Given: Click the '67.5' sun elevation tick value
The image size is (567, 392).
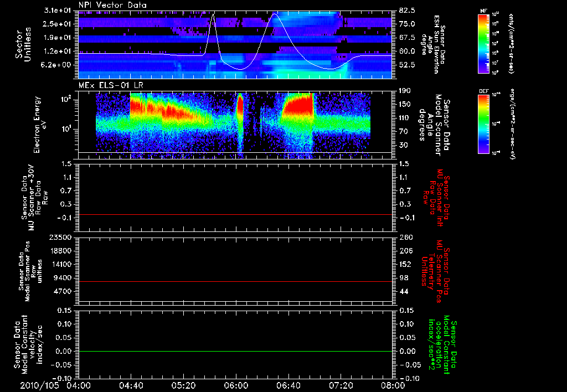Looking at the screenshot, I should [x=408, y=38].
